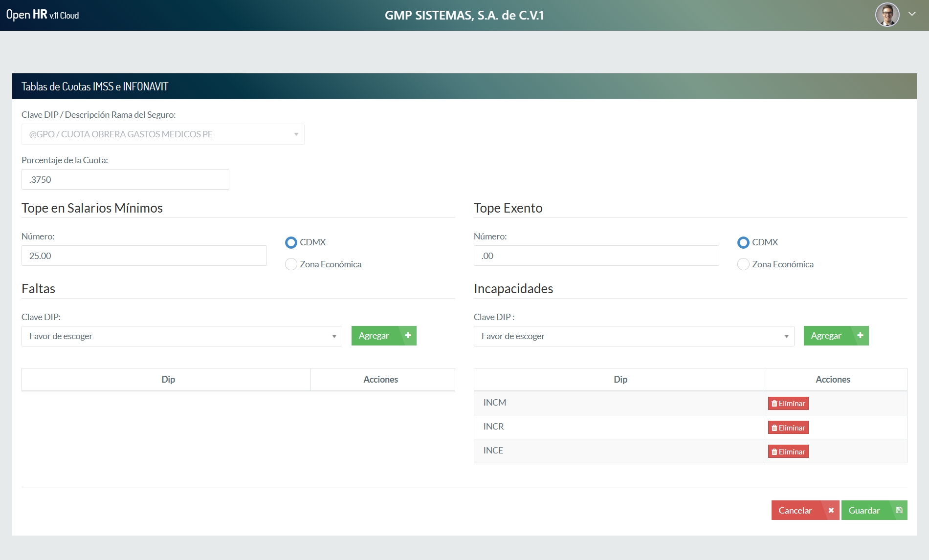Delete the INCR row with Eliminar
This screenshot has width=929, height=560.
[x=788, y=428]
